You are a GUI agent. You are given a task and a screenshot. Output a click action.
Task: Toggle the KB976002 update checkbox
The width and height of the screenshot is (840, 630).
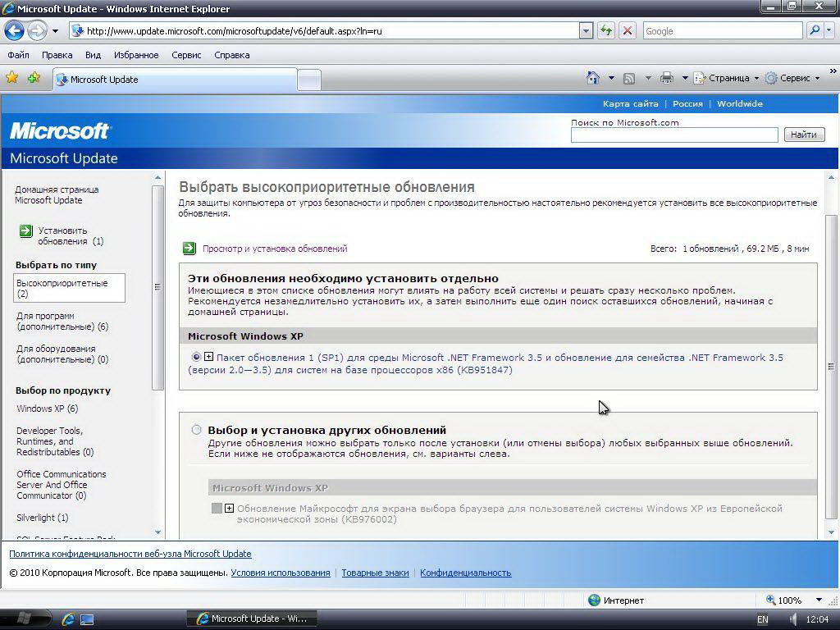(x=217, y=508)
